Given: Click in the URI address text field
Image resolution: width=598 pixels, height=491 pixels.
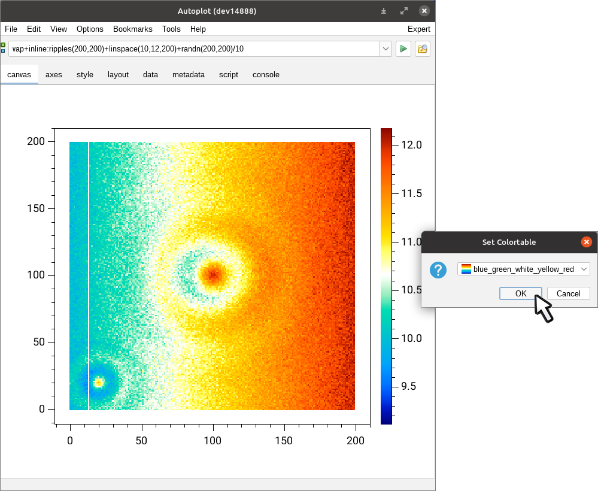Looking at the screenshot, I should pos(194,49).
